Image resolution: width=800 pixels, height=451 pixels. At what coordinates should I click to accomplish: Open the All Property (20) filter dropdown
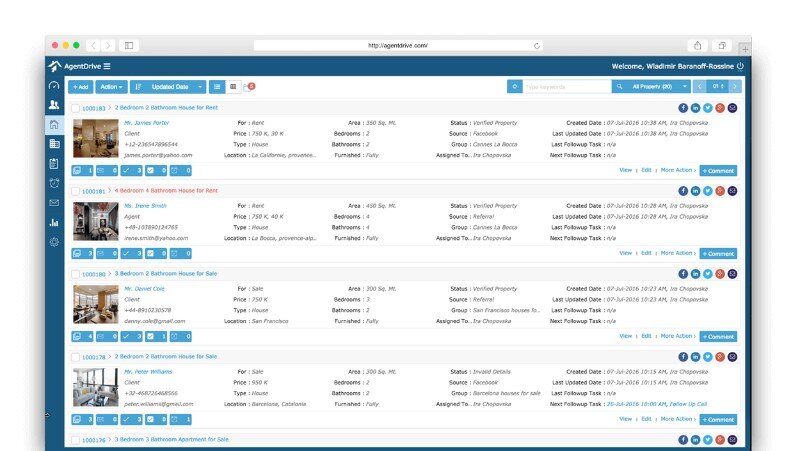point(652,87)
